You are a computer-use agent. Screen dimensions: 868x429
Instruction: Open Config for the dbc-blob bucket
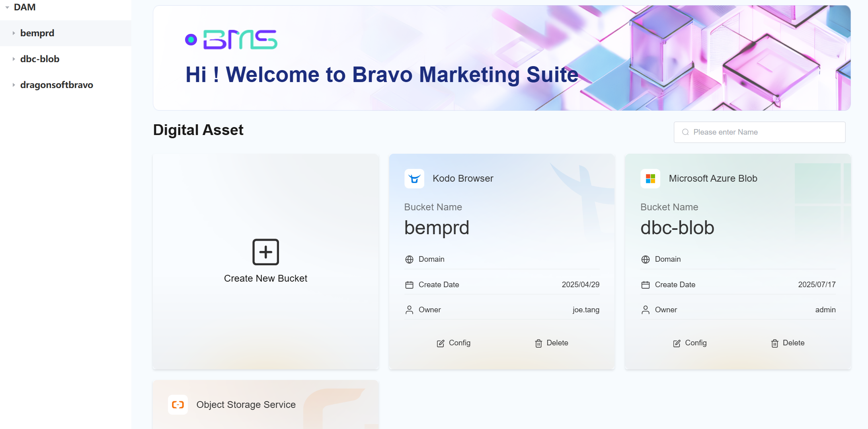point(690,343)
